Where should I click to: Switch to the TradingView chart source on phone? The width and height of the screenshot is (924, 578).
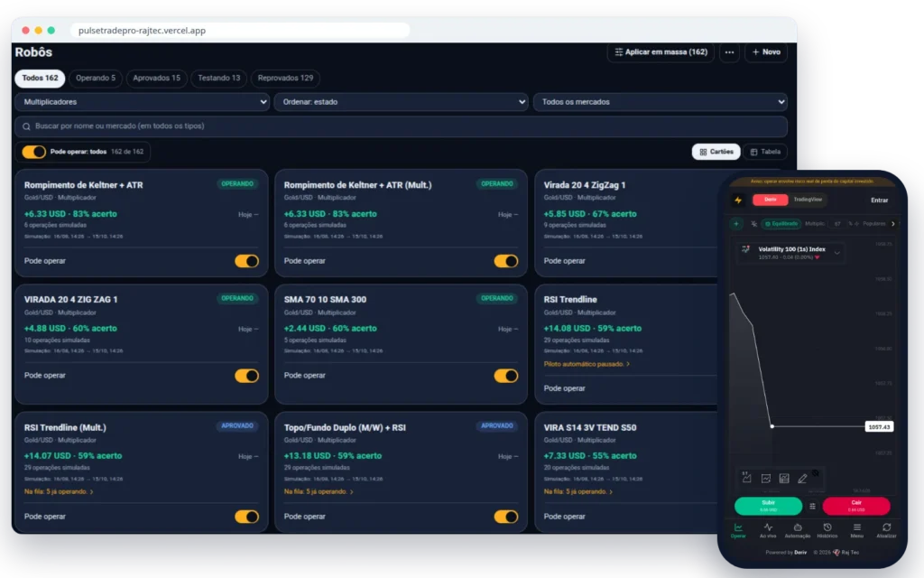(x=808, y=200)
